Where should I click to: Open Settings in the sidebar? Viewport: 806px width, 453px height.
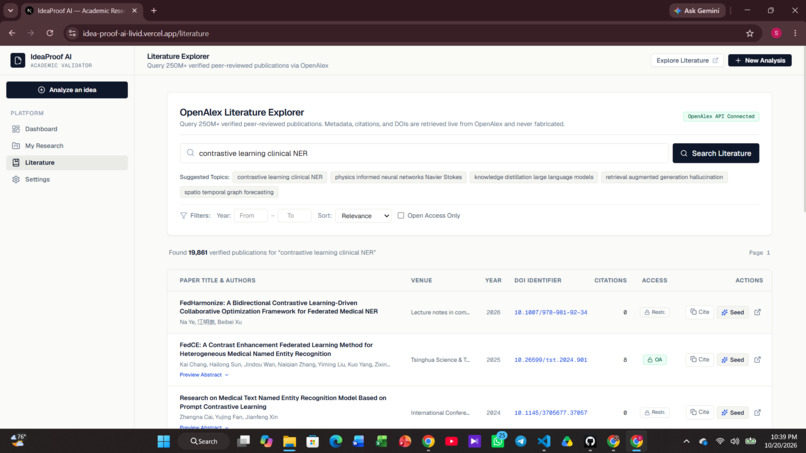(67, 179)
